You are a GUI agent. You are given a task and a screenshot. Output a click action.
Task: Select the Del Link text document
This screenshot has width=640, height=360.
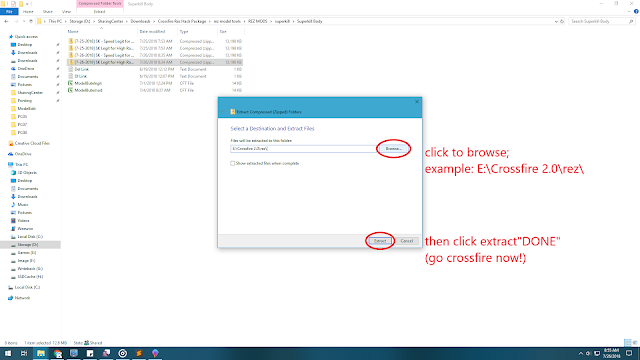pyautogui.click(x=82, y=69)
